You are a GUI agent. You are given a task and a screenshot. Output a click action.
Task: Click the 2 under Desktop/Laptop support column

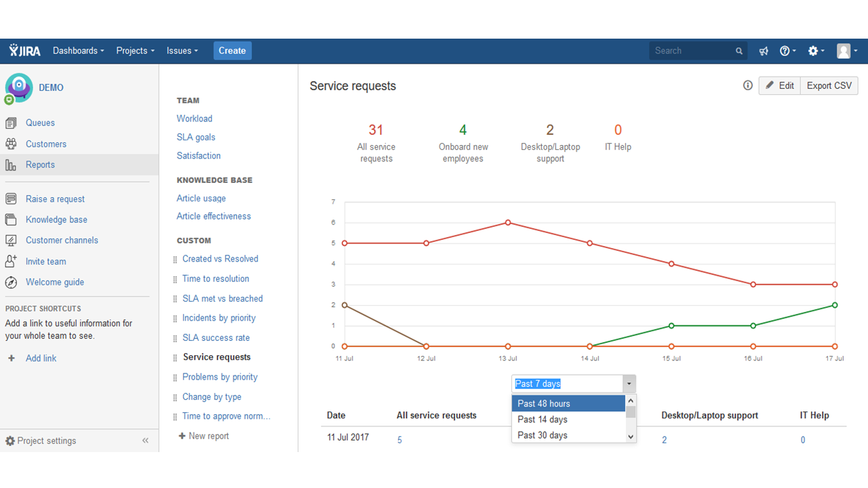[665, 440]
